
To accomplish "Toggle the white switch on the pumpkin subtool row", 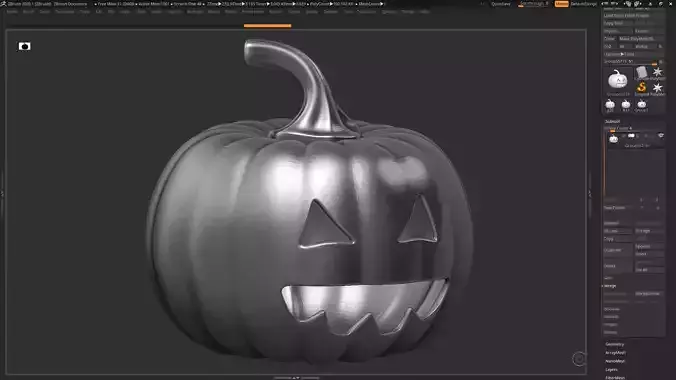I will [631, 136].
